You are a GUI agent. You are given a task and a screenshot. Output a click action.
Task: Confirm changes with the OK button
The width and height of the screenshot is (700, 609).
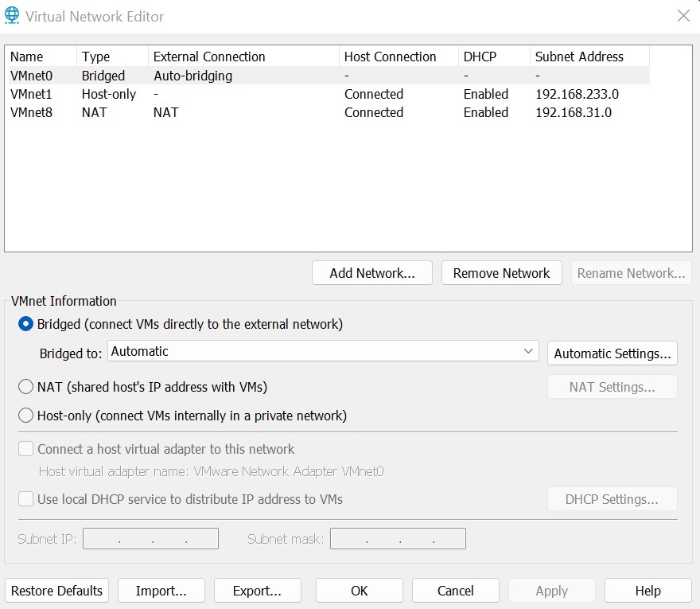360,591
